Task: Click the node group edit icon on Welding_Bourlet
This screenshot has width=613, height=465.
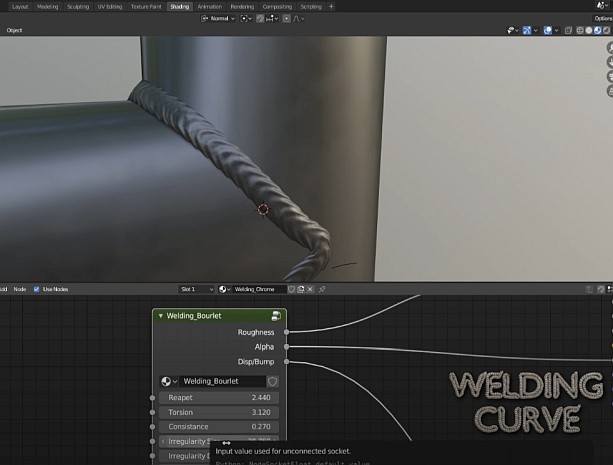Action: coord(275,316)
